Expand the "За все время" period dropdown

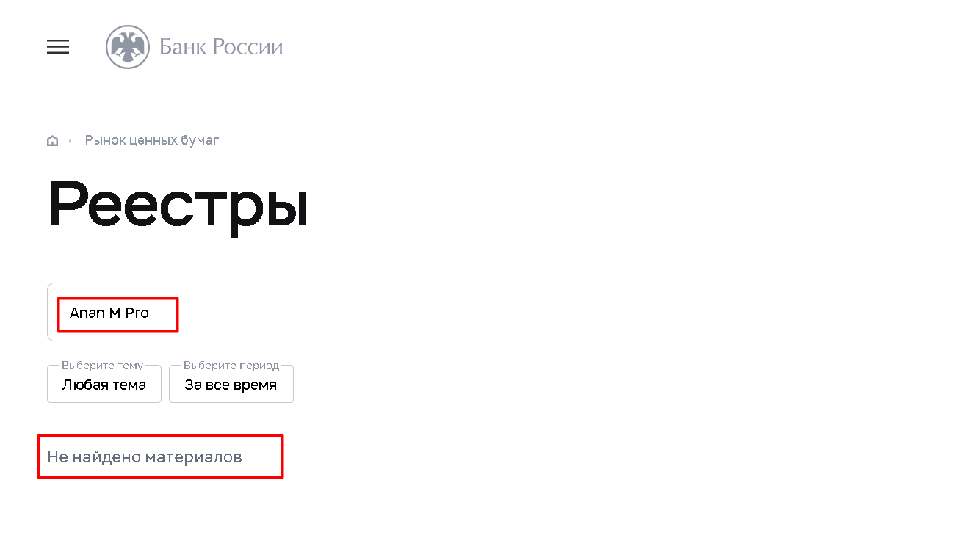[x=231, y=385]
